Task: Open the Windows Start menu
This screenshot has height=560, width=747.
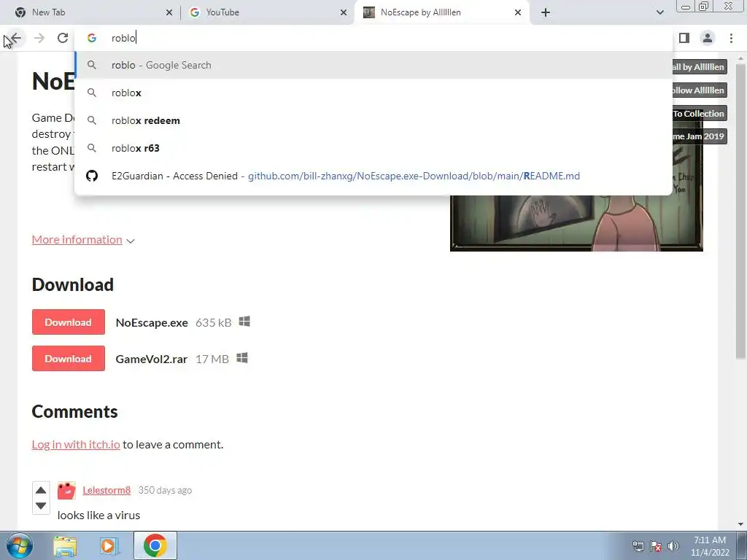Action: [x=20, y=545]
